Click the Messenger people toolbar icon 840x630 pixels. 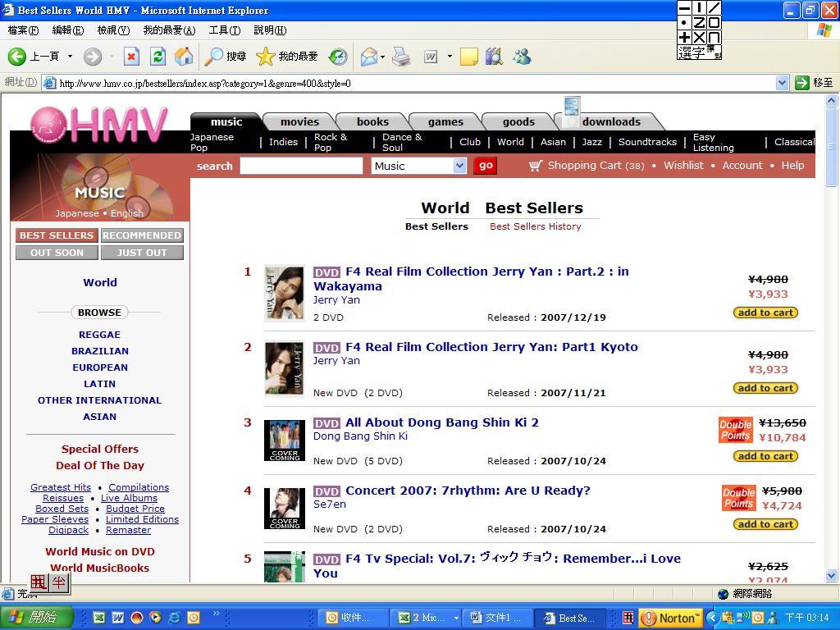522,57
